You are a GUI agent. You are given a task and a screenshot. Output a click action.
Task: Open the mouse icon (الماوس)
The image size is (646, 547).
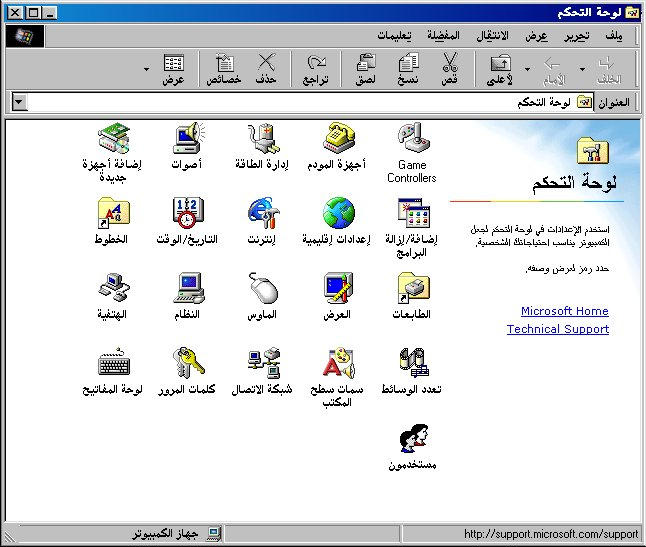click(262, 297)
